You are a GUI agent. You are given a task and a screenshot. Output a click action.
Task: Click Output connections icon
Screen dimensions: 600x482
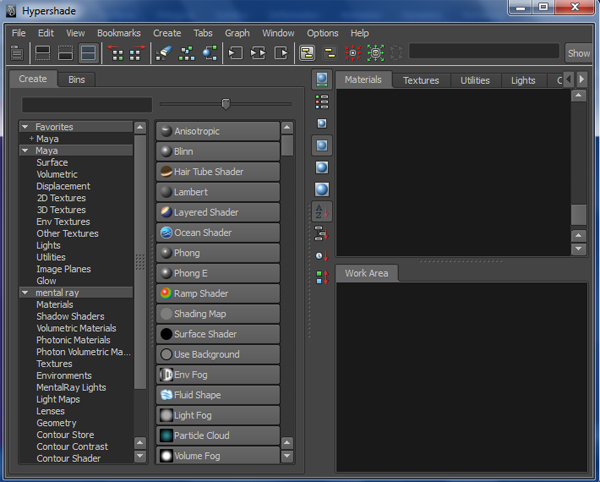point(281,53)
